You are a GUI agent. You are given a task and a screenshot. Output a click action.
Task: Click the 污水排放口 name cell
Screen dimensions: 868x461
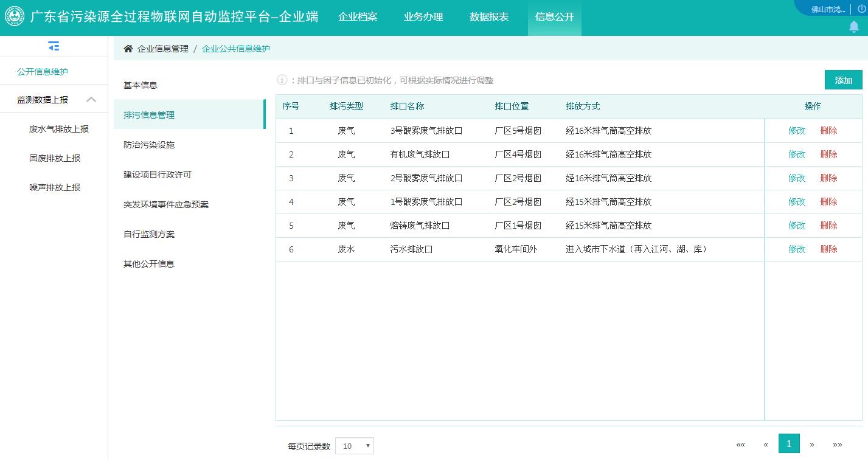[x=411, y=249]
